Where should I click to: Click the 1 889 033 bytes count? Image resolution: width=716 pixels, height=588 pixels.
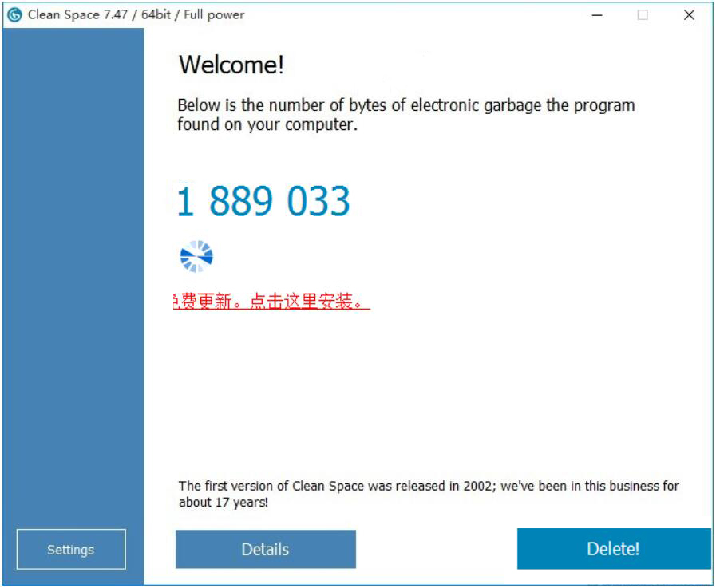[x=263, y=201]
